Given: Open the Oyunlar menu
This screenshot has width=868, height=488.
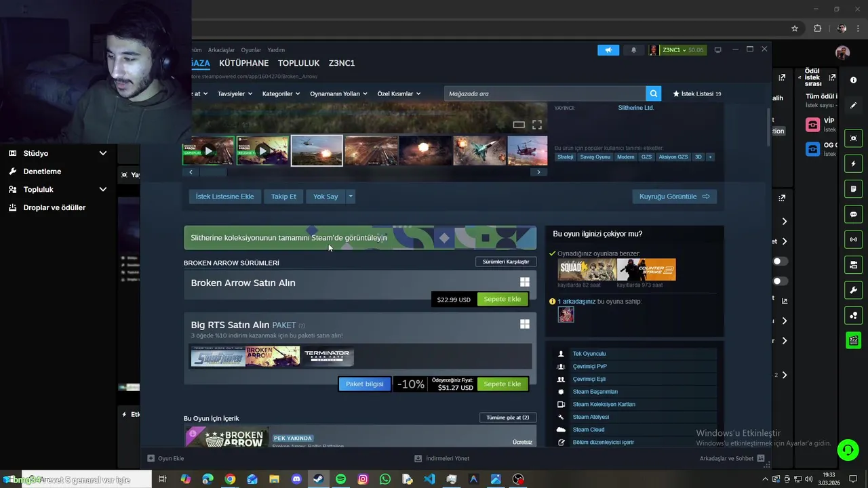Looking at the screenshot, I should (x=251, y=50).
